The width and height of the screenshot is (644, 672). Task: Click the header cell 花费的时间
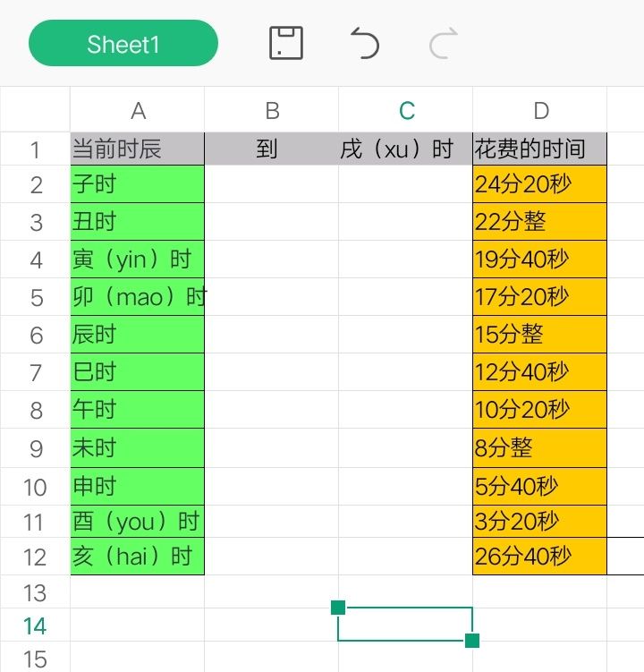click(x=540, y=149)
